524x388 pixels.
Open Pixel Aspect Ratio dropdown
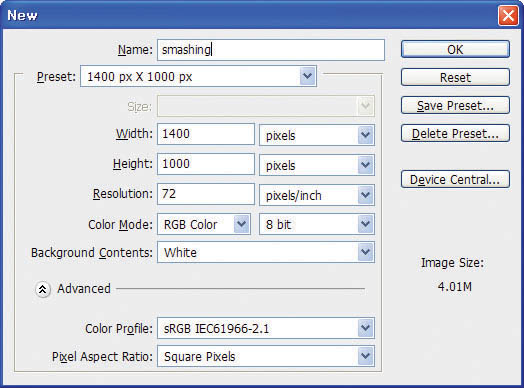pyautogui.click(x=266, y=356)
